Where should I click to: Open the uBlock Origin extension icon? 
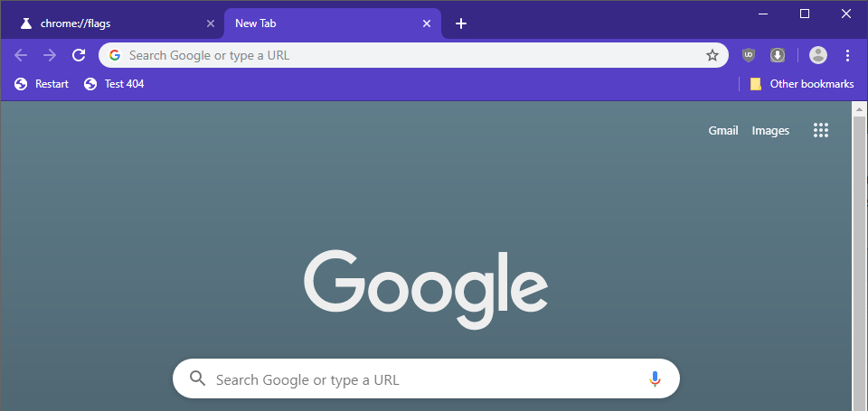tap(749, 55)
